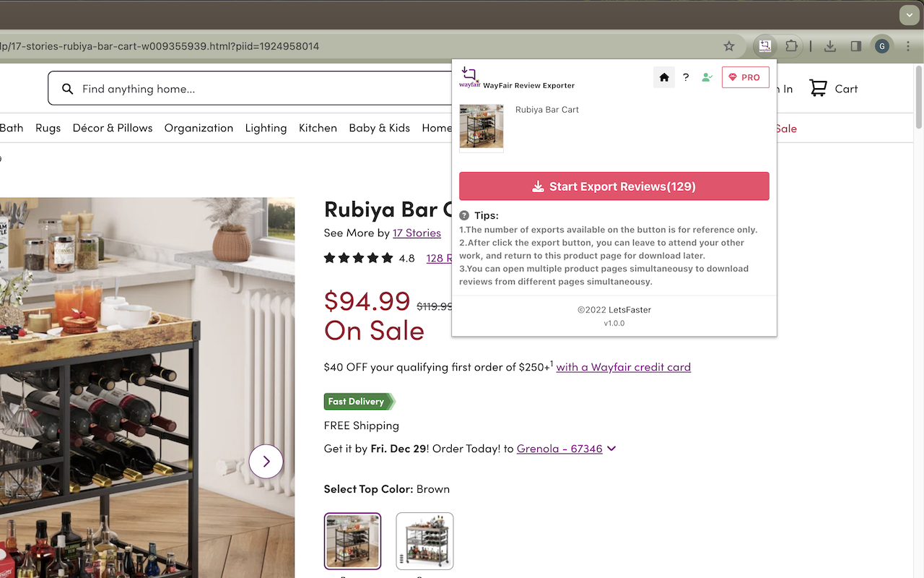Viewport: 924px width, 578px height.
Task: Click the 'v1.0.0' version text
Action: pos(614,323)
